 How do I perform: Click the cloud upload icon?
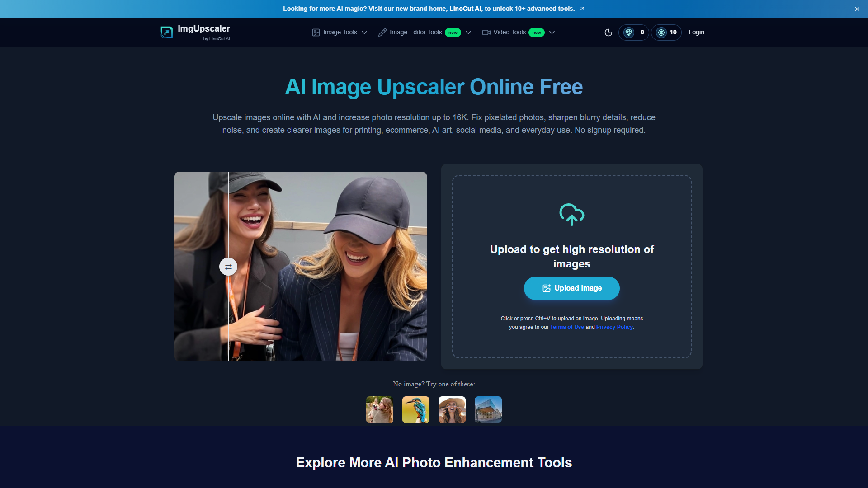[x=572, y=214]
